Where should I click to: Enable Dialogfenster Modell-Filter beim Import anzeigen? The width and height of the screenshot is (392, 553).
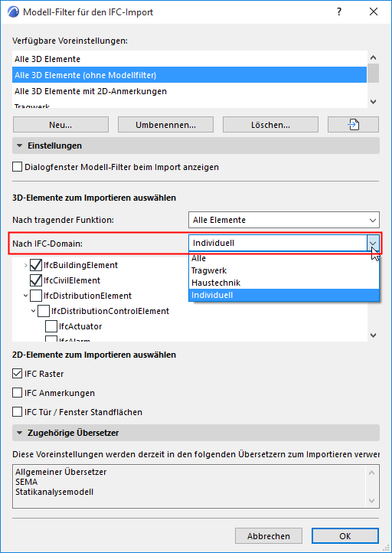[x=17, y=167]
